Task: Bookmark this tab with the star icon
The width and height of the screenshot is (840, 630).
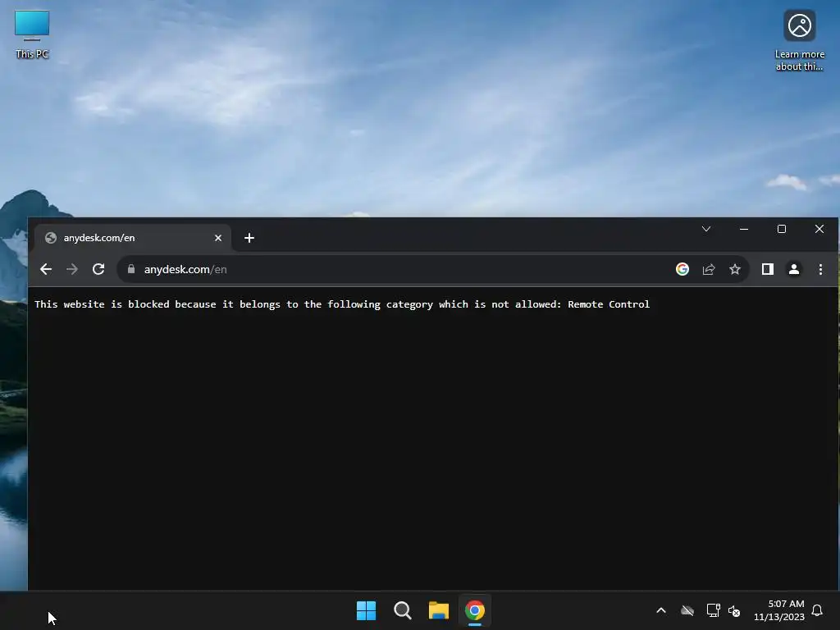Action: (735, 269)
